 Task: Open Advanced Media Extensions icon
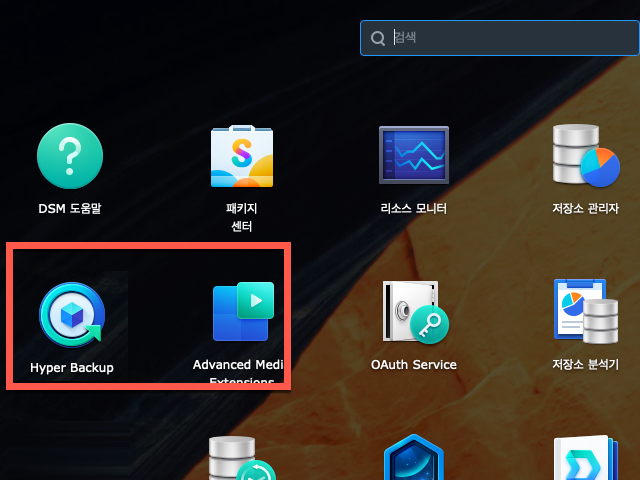click(x=243, y=311)
